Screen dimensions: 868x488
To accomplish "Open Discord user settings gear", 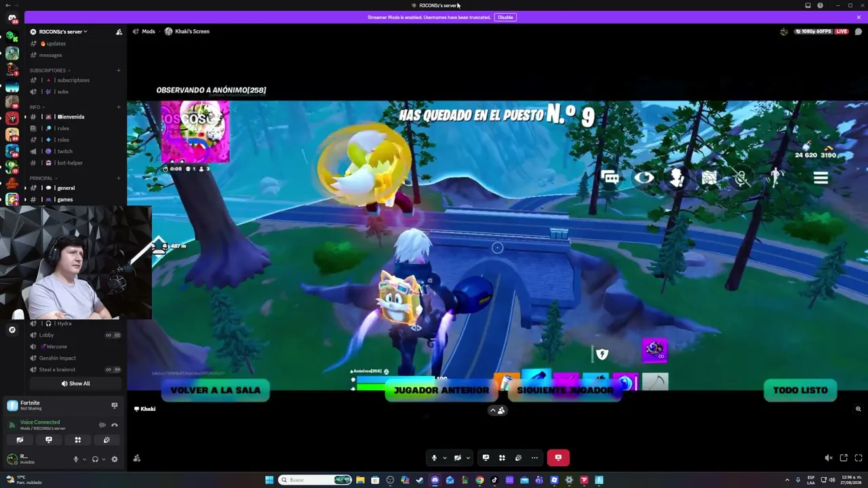I will click(x=115, y=459).
